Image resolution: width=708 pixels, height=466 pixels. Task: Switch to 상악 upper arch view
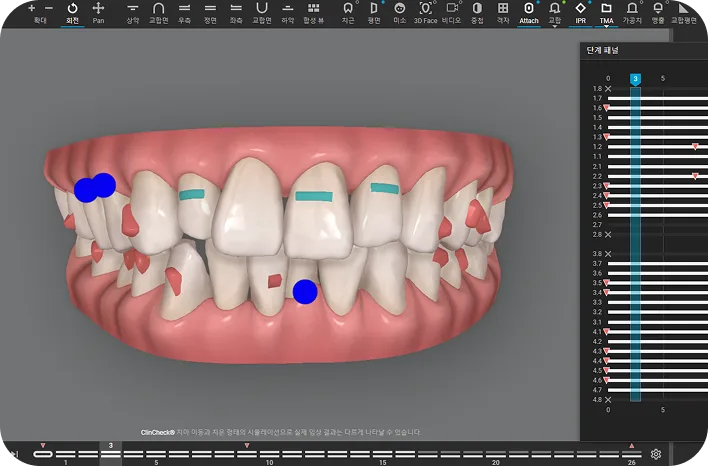click(x=132, y=13)
